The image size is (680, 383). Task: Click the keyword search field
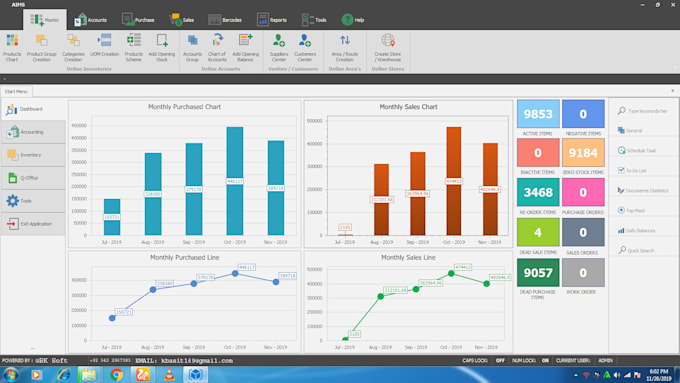[x=644, y=111]
